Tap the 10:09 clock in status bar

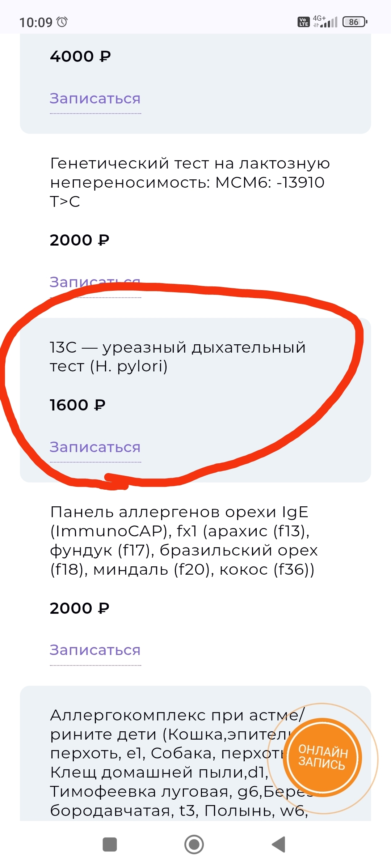(x=36, y=22)
